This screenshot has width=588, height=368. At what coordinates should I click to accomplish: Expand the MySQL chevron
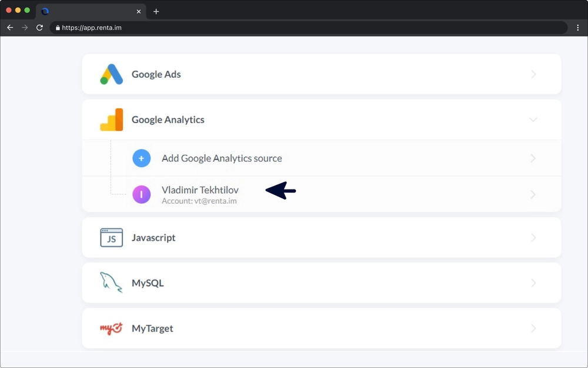[x=533, y=283]
